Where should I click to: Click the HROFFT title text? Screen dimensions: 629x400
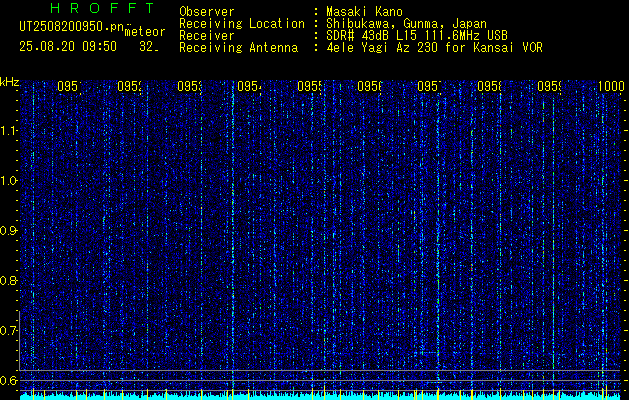102,8
